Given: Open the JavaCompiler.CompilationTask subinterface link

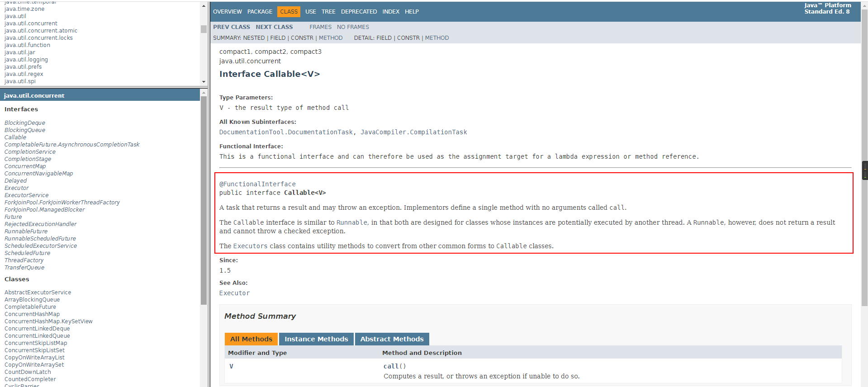Looking at the screenshot, I should (413, 132).
